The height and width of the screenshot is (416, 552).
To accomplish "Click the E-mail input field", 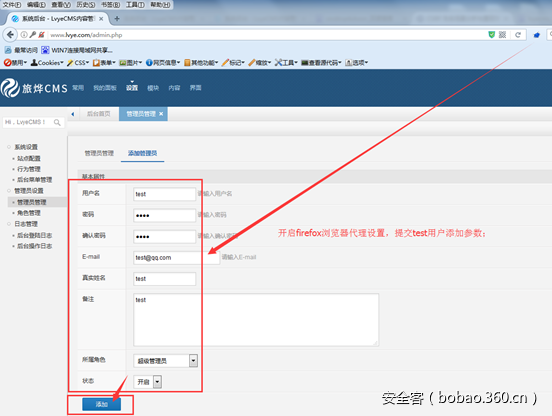I will 177,258.
